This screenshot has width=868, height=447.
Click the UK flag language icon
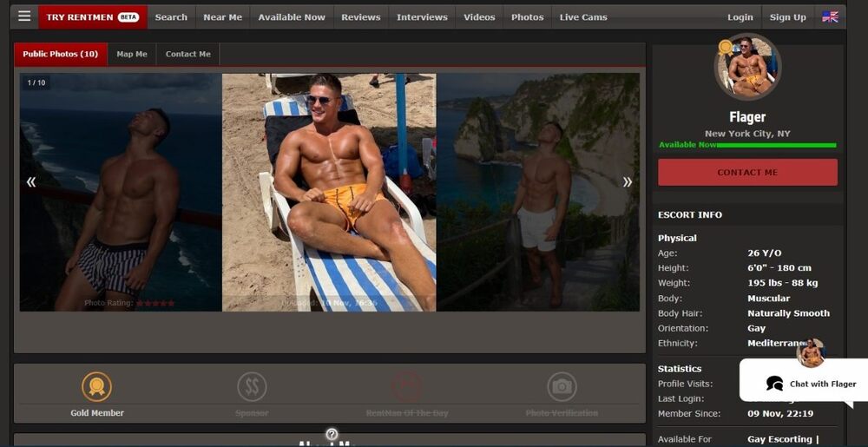830,16
